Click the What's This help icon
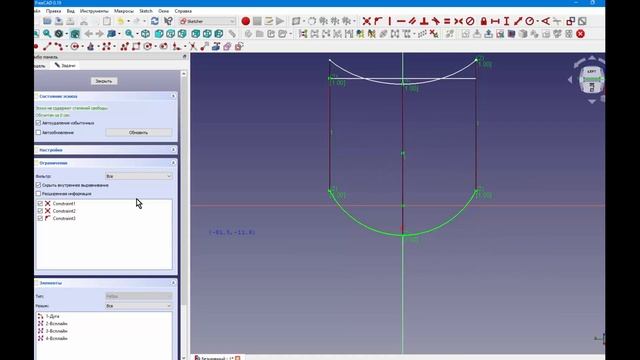 pos(168,21)
